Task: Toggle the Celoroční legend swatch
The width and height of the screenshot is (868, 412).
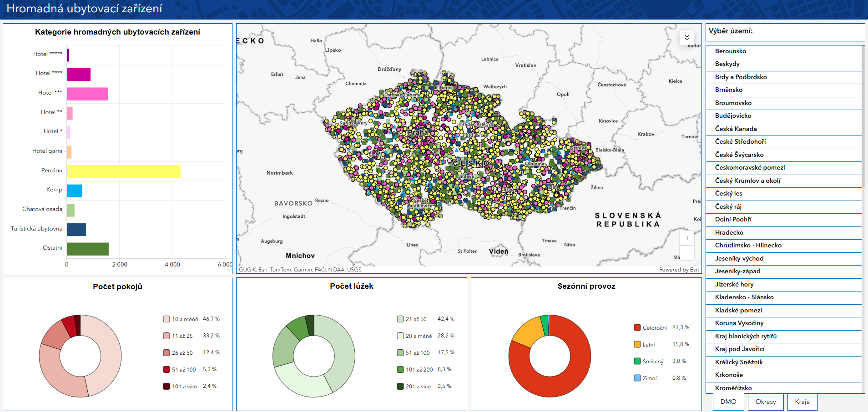Action: (637, 327)
